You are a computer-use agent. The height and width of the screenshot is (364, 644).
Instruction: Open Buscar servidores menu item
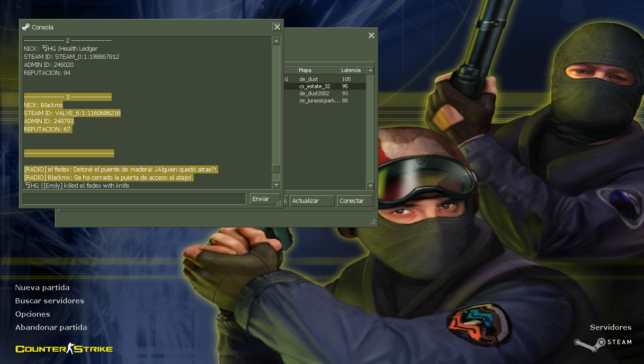(x=50, y=301)
